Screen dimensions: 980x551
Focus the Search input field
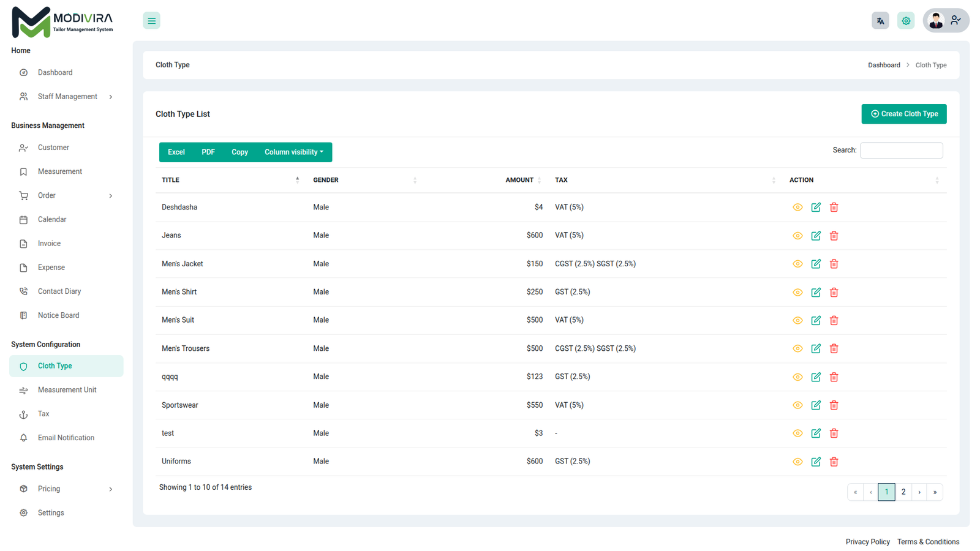click(x=901, y=151)
